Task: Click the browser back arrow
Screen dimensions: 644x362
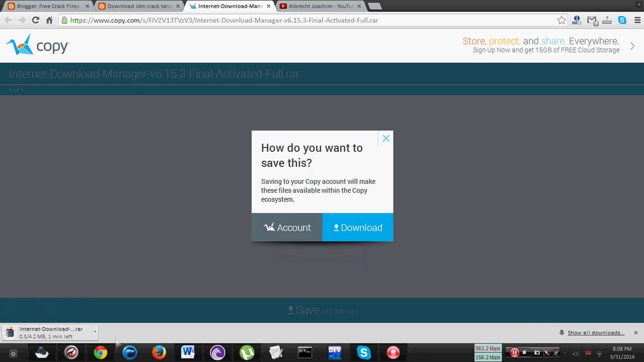Action: click(x=8, y=20)
